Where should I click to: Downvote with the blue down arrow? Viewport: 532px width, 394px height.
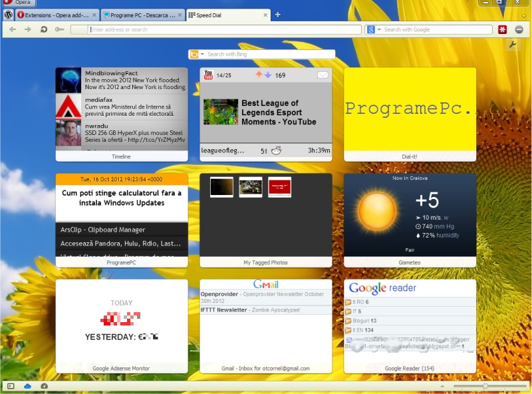pyautogui.click(x=268, y=75)
